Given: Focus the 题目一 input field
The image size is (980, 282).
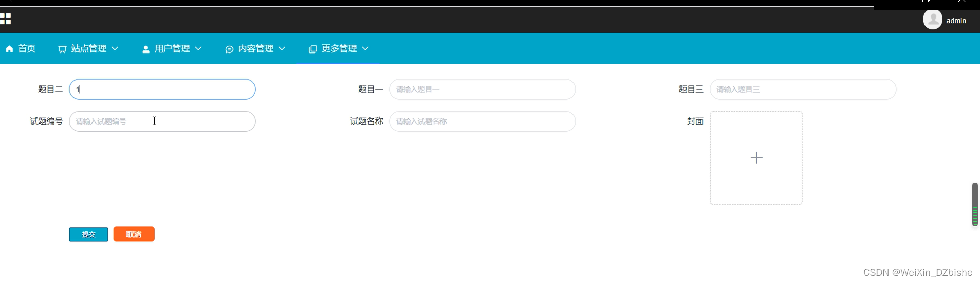Looking at the screenshot, I should [482, 89].
